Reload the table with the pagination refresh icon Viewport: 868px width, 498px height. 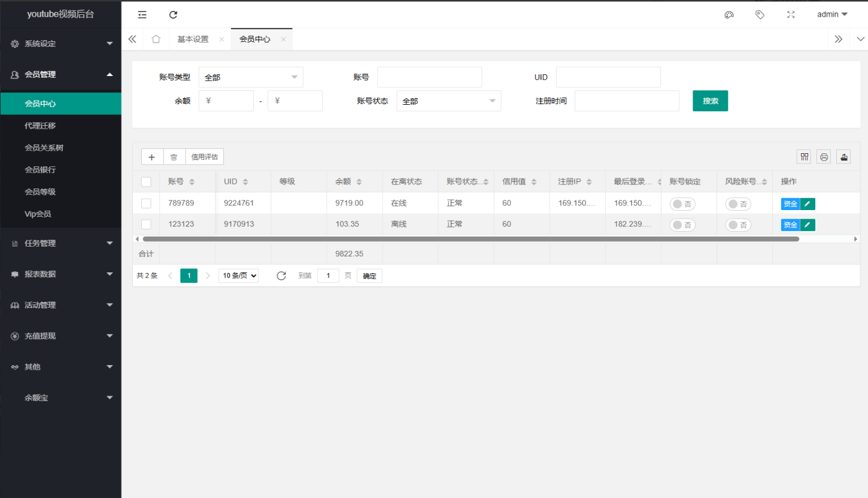click(281, 276)
